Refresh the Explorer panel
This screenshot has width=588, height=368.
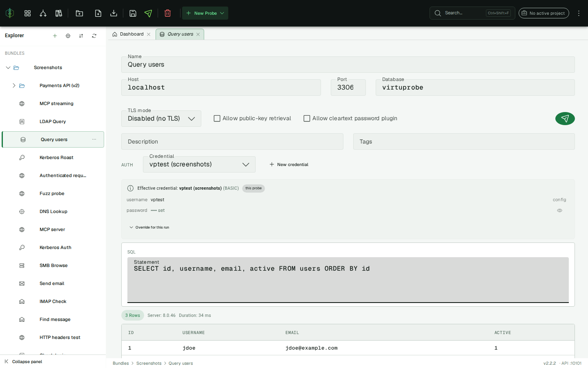(x=94, y=36)
